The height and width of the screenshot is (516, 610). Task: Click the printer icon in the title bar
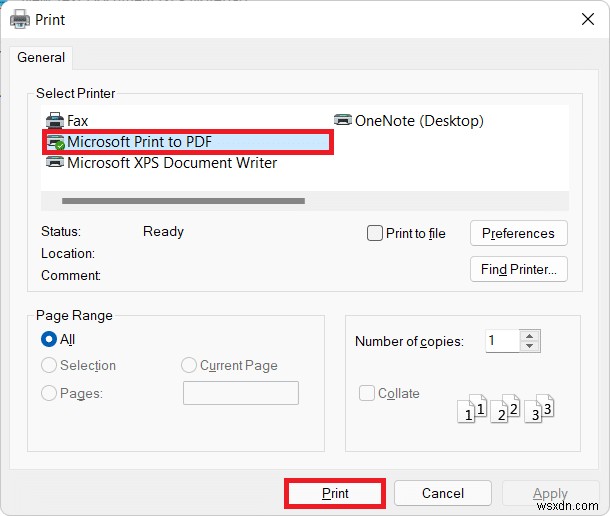pos(20,19)
